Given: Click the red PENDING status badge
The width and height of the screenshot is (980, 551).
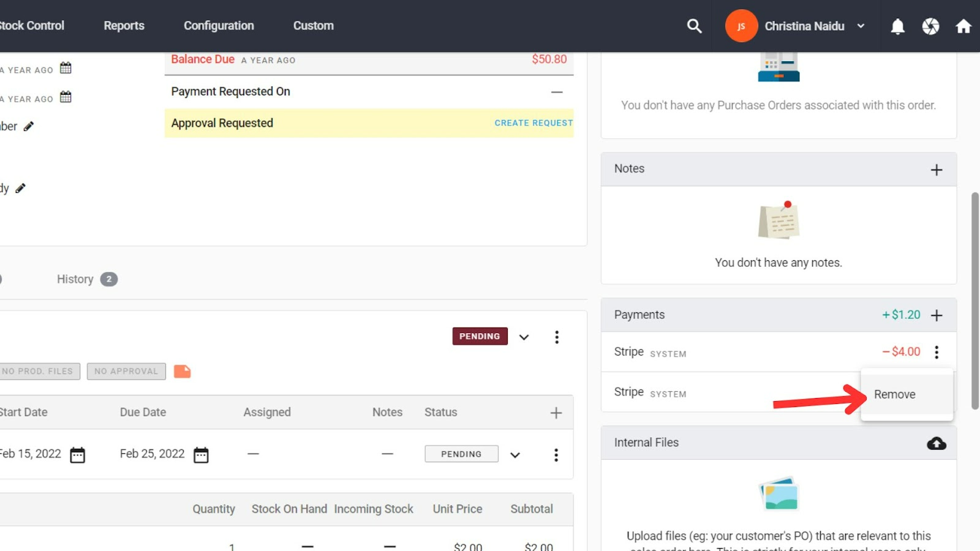Looking at the screenshot, I should click(x=480, y=336).
